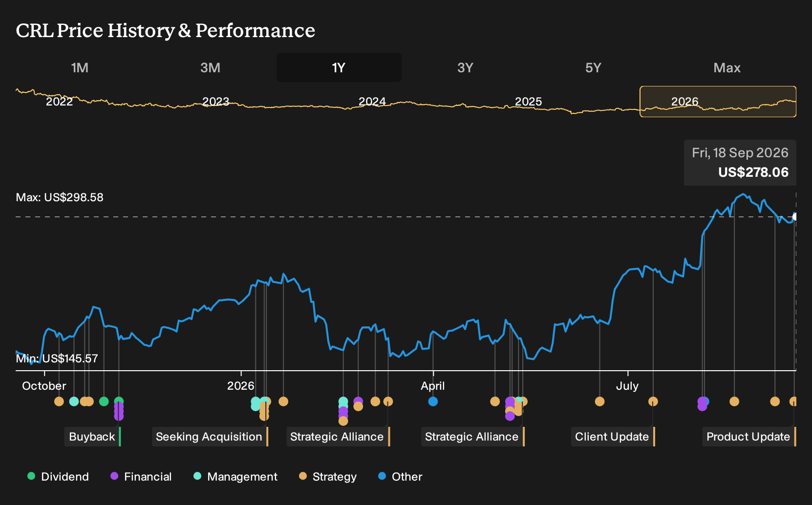Image resolution: width=812 pixels, height=505 pixels.
Task: Click the orange Strategy dot just left of July
Action: pos(599,401)
